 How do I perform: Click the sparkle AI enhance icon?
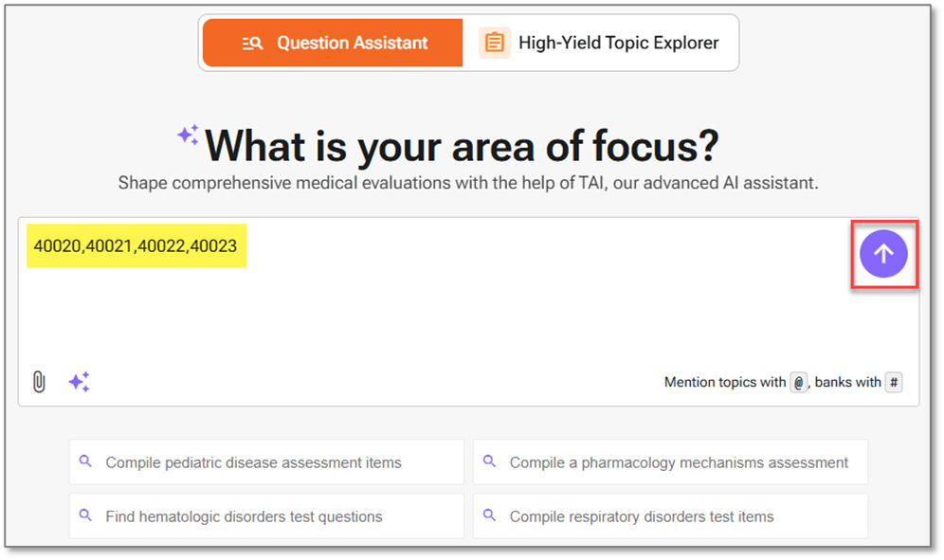(79, 382)
